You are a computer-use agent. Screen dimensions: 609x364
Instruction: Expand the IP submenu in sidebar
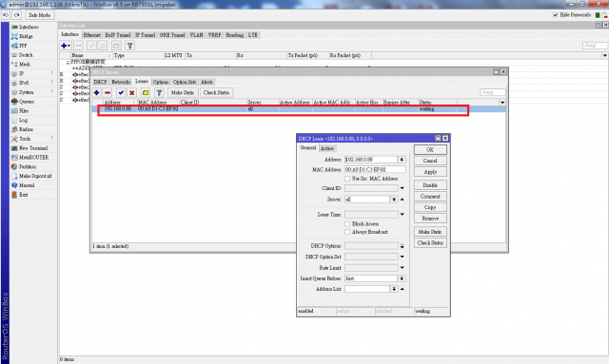point(52,73)
